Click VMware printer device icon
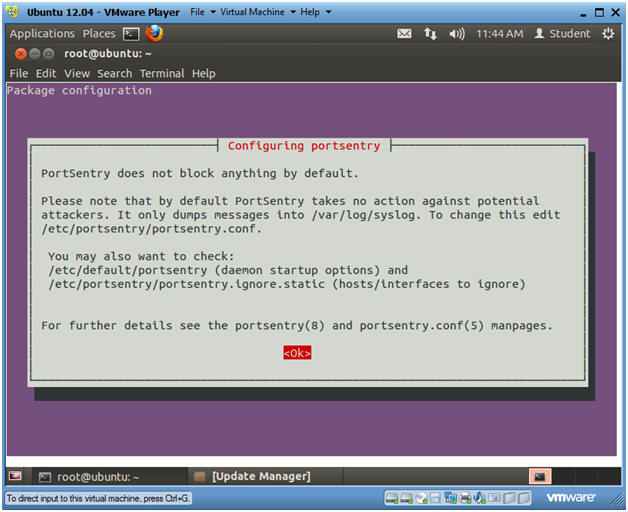628x512 pixels. (465, 498)
